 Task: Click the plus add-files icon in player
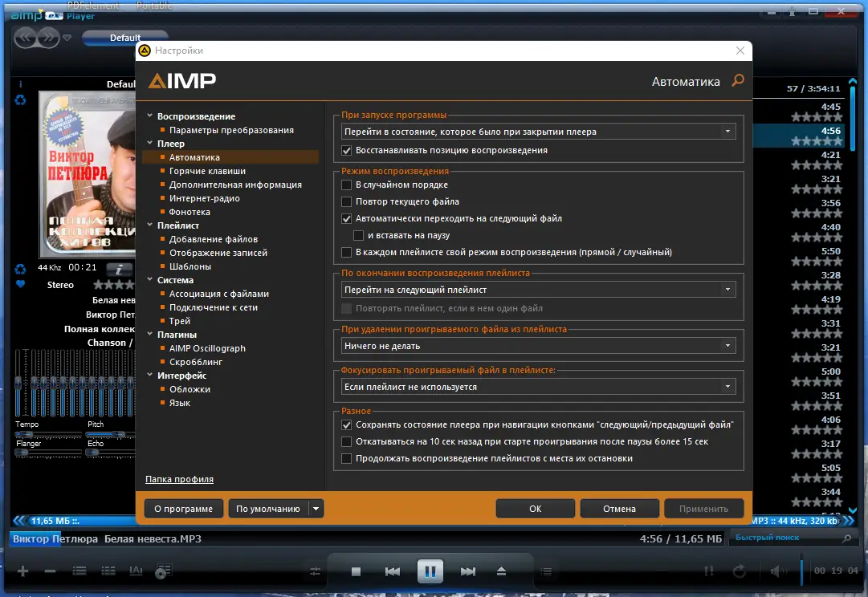[22, 571]
